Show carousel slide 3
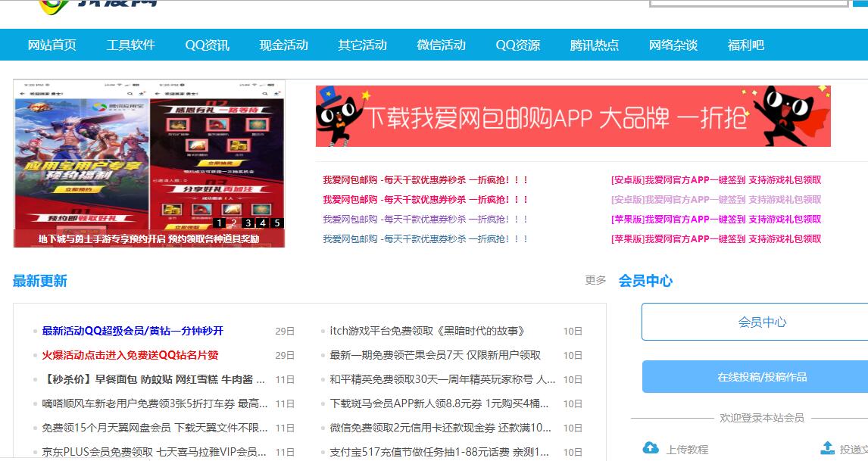This screenshot has height=461, width=868. pos(248,223)
